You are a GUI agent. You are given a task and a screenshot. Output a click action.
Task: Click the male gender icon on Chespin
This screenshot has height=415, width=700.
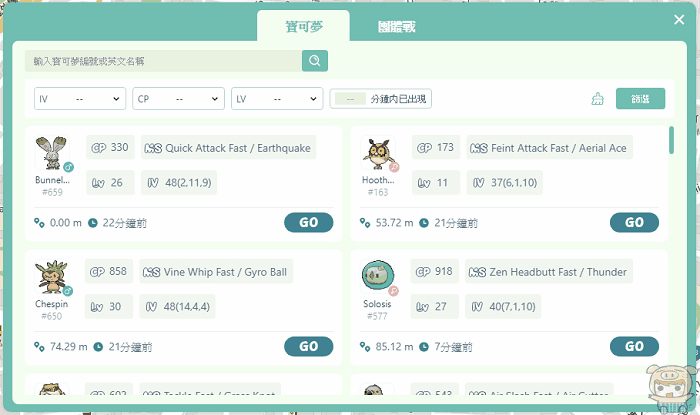[x=68, y=291]
